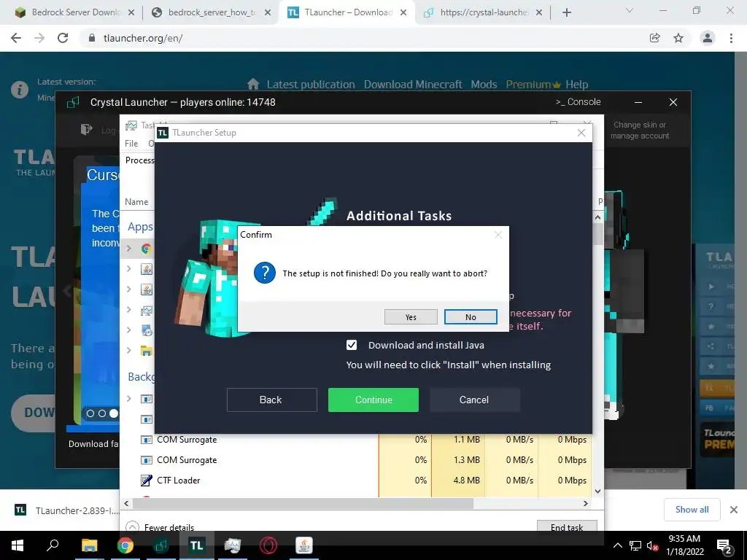Viewport: 747px width, 560px height.
Task: Click the Back button in TLauncher Setup
Action: coord(271,400)
